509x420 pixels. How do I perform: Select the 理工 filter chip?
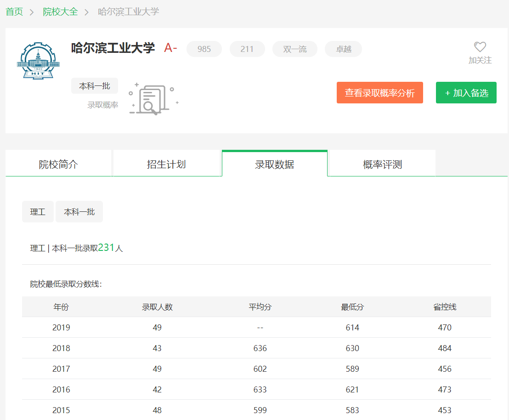(38, 212)
